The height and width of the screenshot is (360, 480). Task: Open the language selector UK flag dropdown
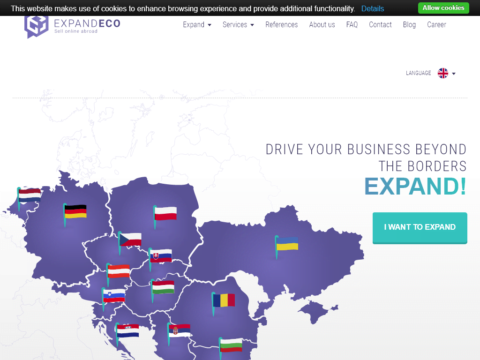(x=446, y=73)
